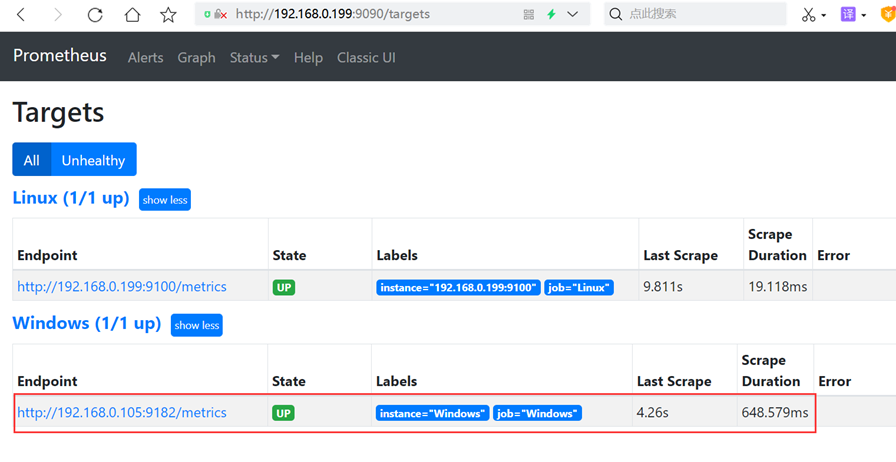Screen dimensions: 896x462
Task: Click the Targets page heading
Action: point(58,113)
